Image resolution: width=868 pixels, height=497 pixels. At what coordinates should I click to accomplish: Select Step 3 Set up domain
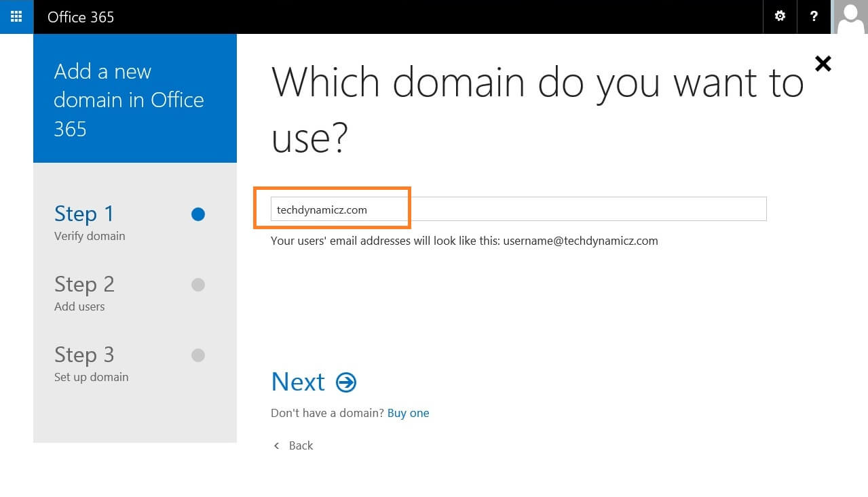point(91,363)
